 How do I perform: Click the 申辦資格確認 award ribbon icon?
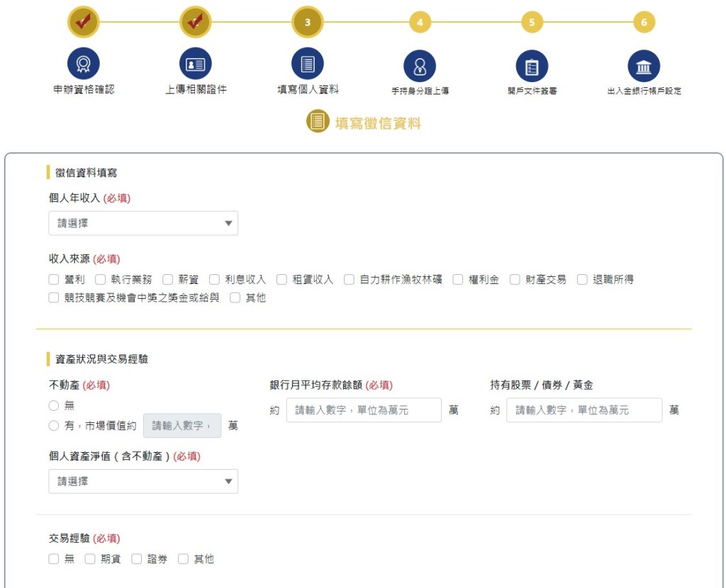[84, 64]
